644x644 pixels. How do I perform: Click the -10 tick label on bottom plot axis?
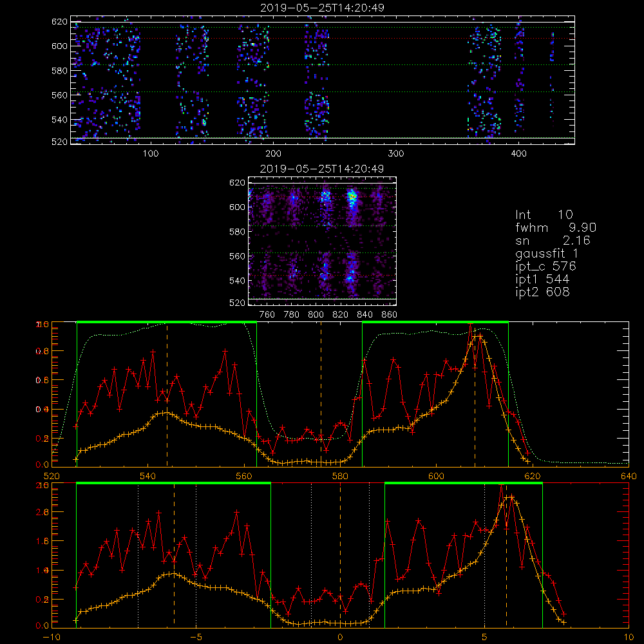tap(52, 638)
